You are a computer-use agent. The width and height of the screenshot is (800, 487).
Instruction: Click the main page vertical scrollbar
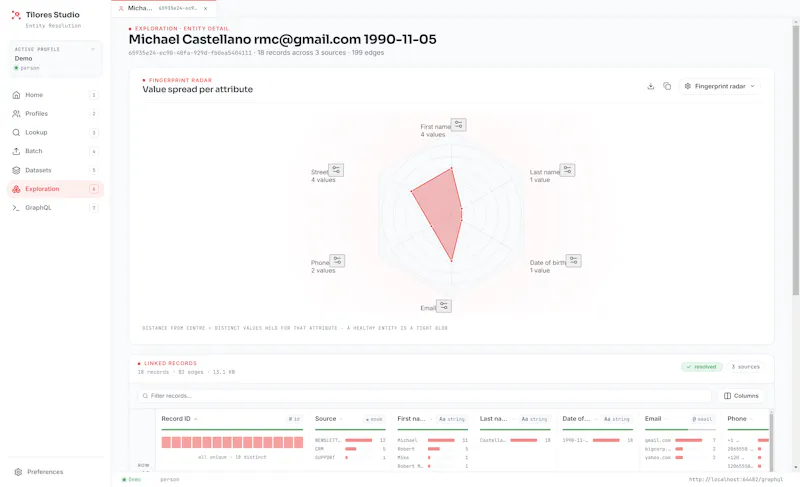click(795, 158)
